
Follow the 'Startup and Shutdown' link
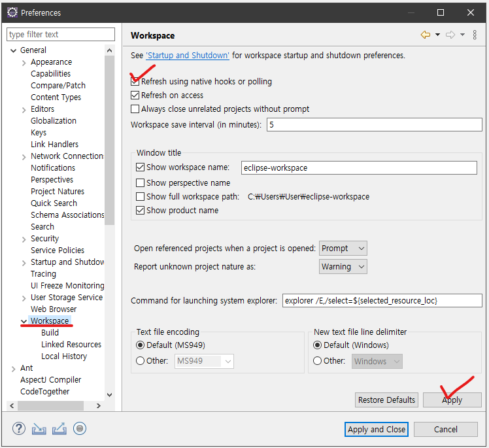click(188, 55)
